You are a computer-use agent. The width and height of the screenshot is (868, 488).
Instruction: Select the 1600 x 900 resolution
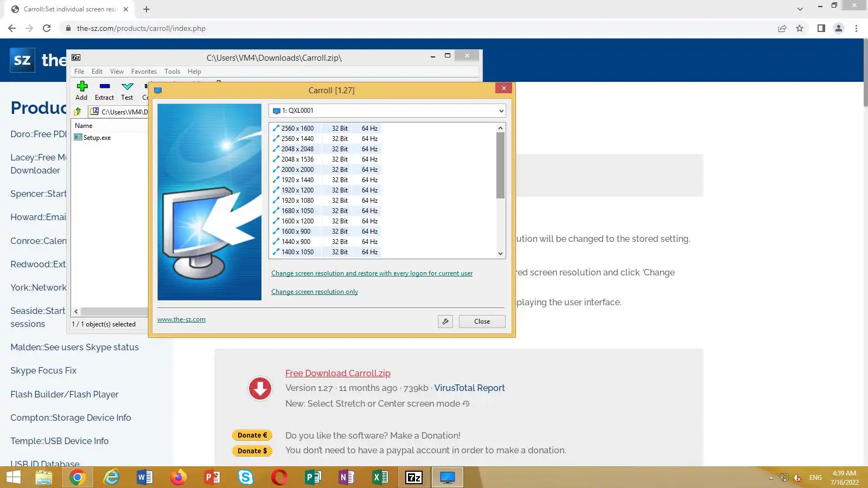[x=325, y=232]
